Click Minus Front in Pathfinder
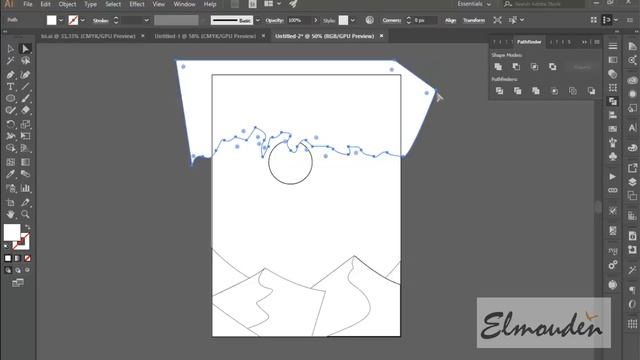 [x=516, y=67]
